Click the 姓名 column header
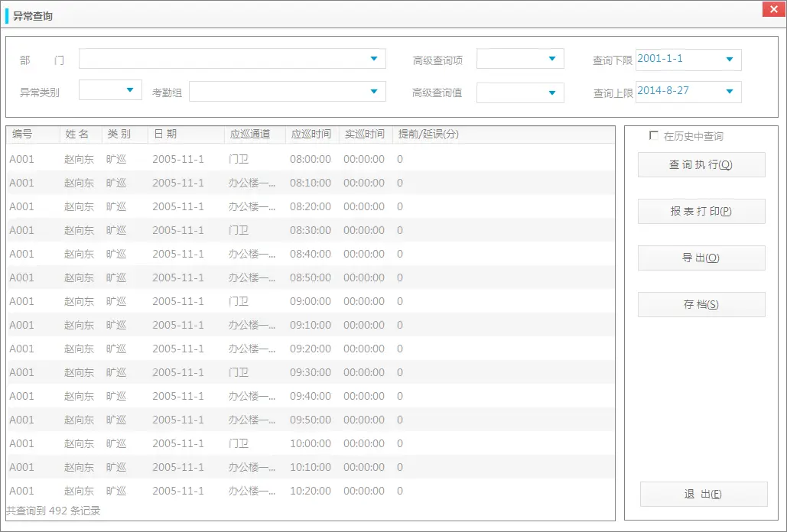Viewport: 787px width, 532px height. pos(79,134)
